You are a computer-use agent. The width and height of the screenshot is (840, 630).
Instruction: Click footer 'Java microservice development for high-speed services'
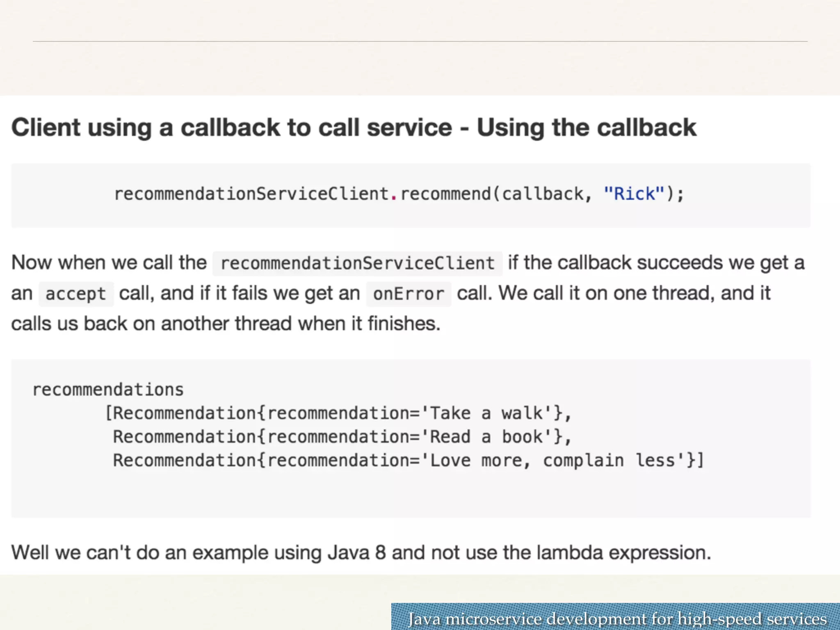click(617, 619)
